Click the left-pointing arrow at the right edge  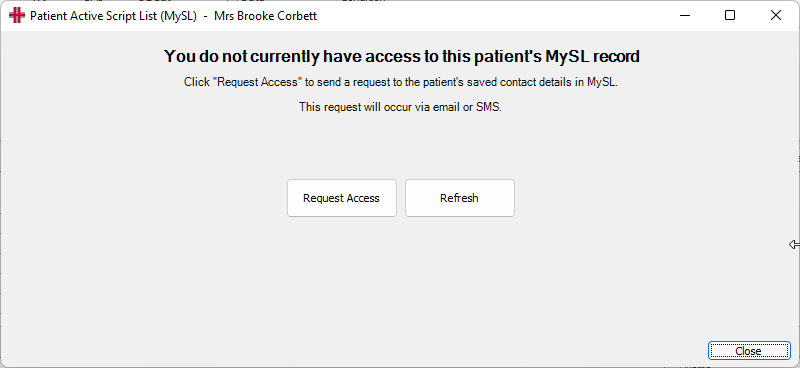pyautogui.click(x=794, y=245)
